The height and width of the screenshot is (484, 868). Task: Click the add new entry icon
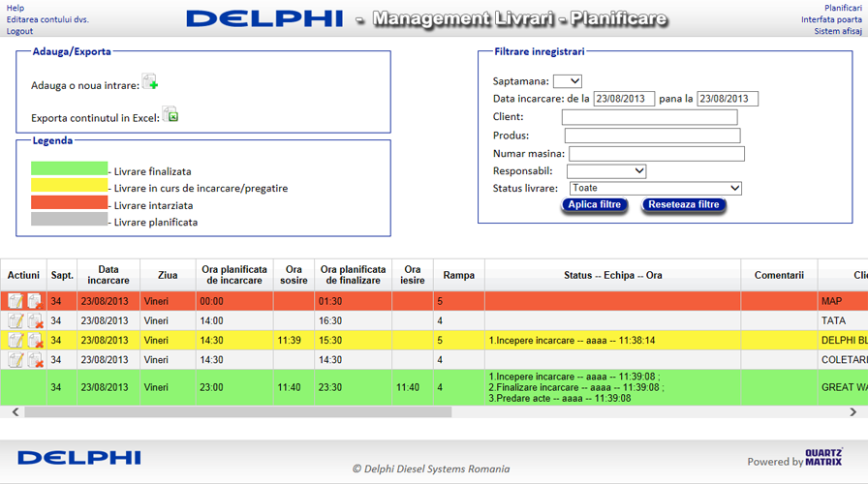pos(150,82)
